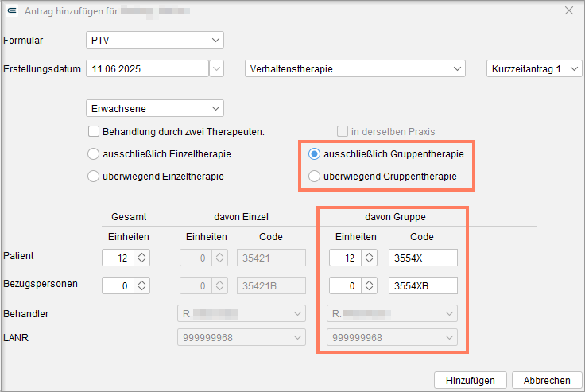Open the Formular PTV dropdown

click(155, 40)
